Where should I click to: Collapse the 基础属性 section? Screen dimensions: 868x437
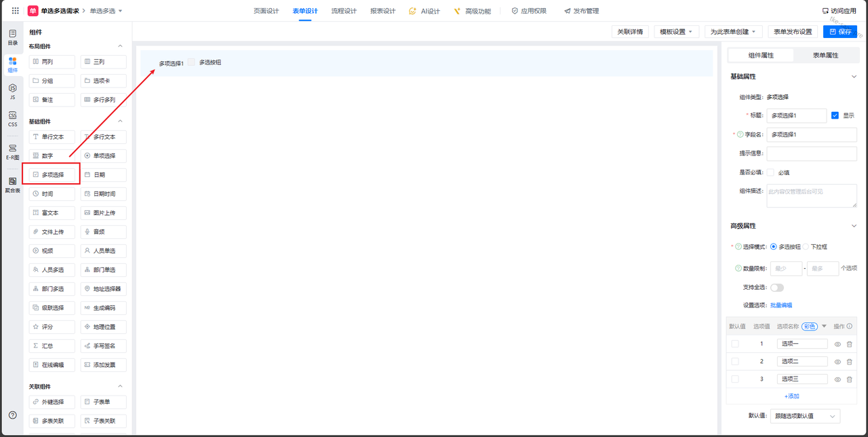click(854, 77)
